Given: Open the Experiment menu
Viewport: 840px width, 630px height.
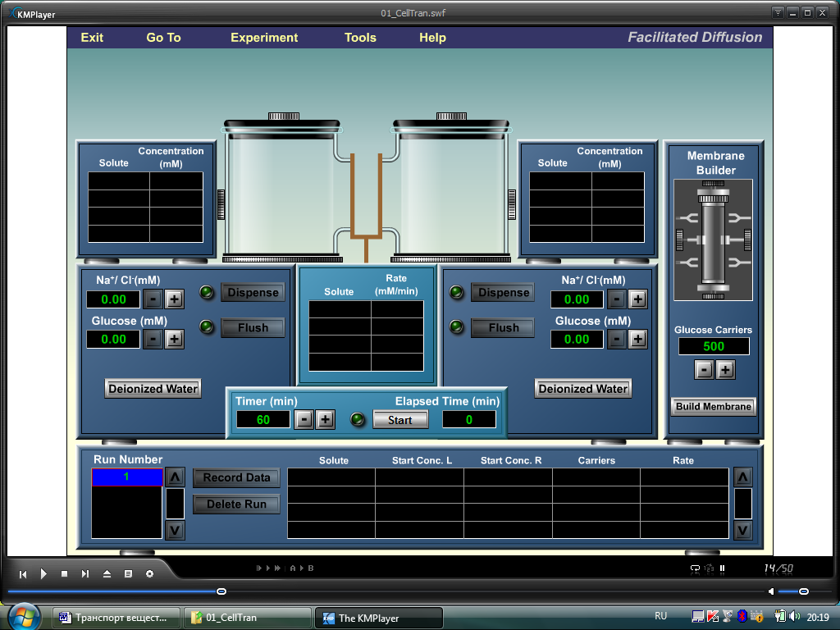Looking at the screenshot, I should pyautogui.click(x=264, y=38).
